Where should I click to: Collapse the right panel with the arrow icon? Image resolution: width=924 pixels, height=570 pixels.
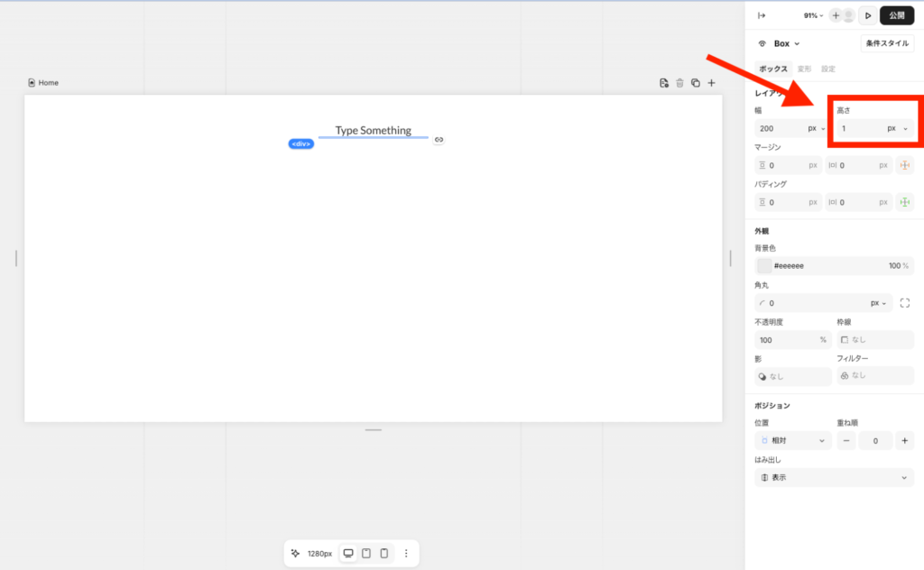pos(761,15)
